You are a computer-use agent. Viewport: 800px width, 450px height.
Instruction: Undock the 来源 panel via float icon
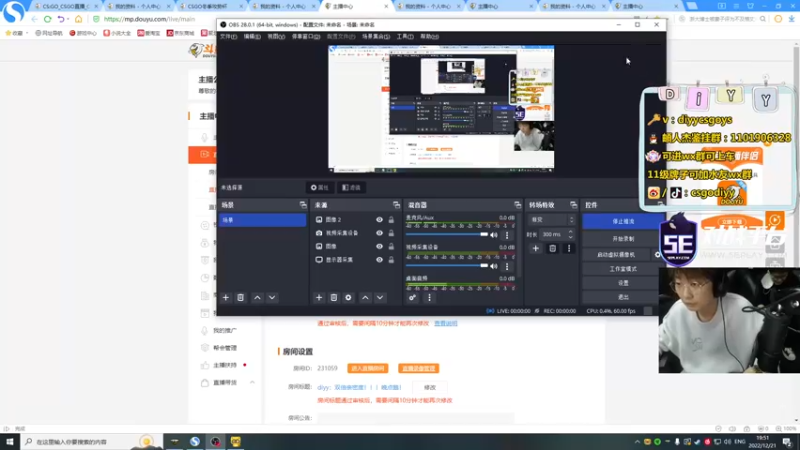(x=396, y=205)
